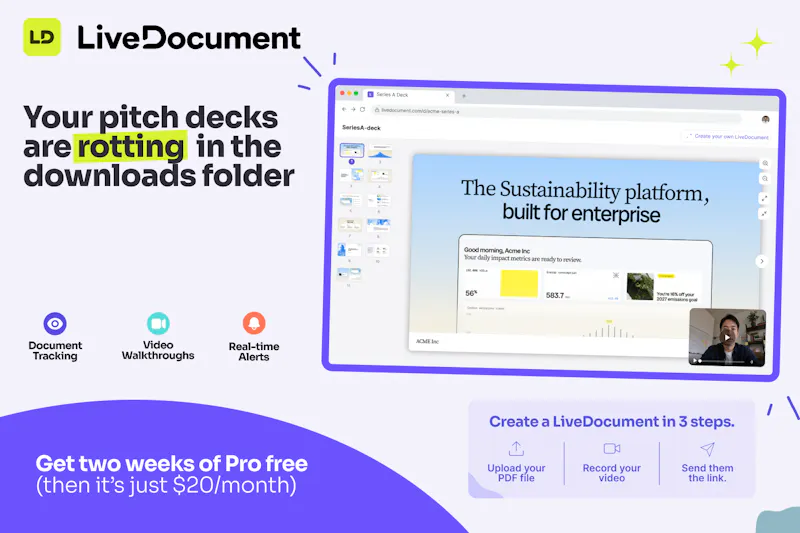The image size is (800, 533).
Task: Click the teal video camera Walkthroughs icon
Action: [158, 323]
